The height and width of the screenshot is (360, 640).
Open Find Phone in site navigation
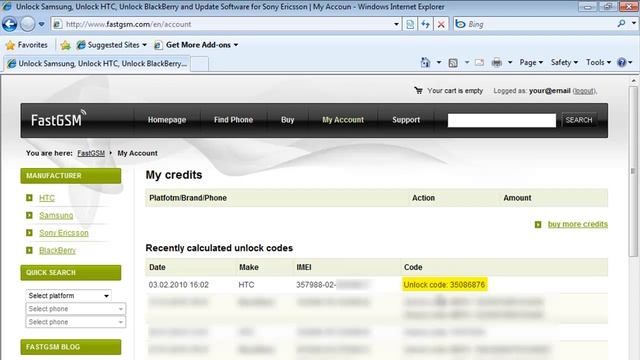coord(233,120)
